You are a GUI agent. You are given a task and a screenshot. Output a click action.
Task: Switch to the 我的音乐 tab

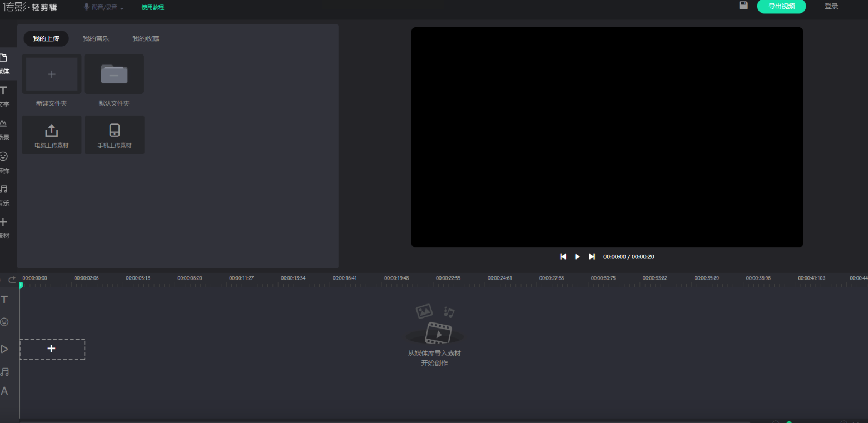pyautogui.click(x=96, y=38)
